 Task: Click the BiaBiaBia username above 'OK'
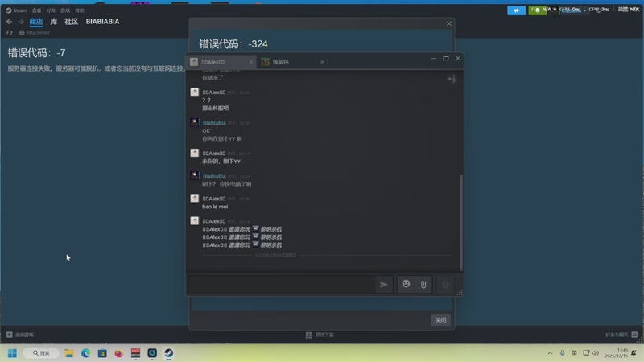214,123
